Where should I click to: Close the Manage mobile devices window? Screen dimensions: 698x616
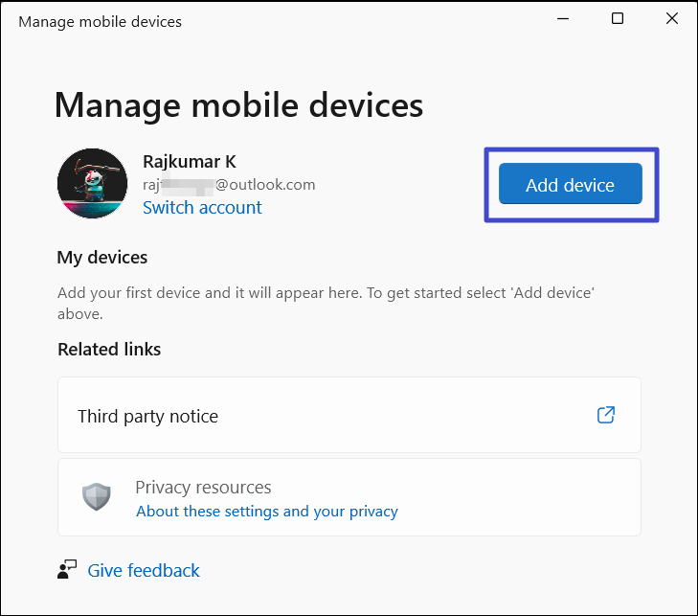pos(670,20)
